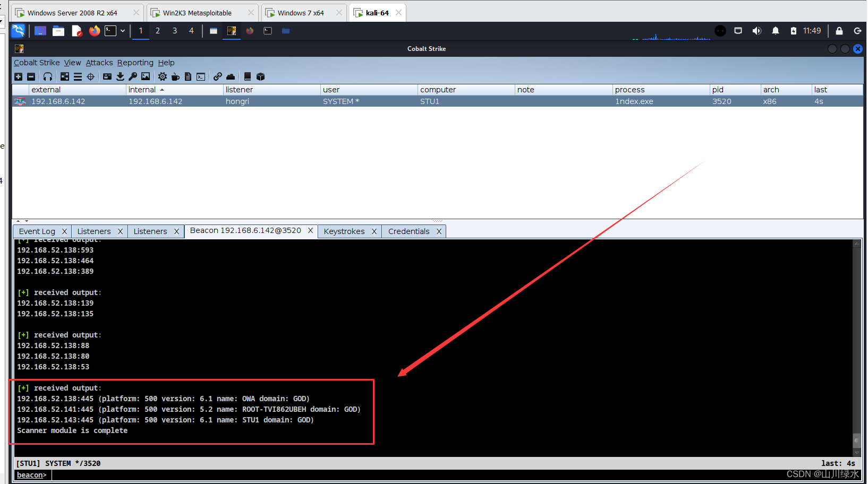
Task: Open the Attacks menu
Action: tap(99, 63)
